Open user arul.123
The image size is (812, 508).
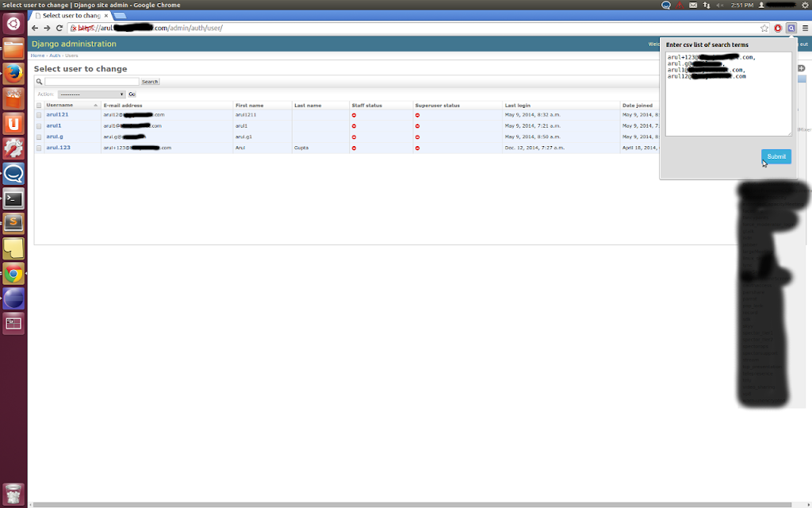(59, 147)
